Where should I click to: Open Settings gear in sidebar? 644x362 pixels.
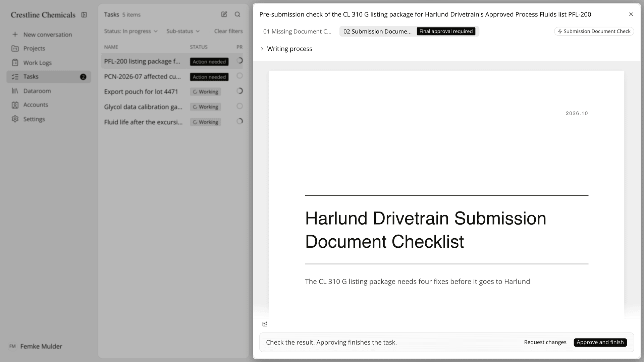[15, 119]
